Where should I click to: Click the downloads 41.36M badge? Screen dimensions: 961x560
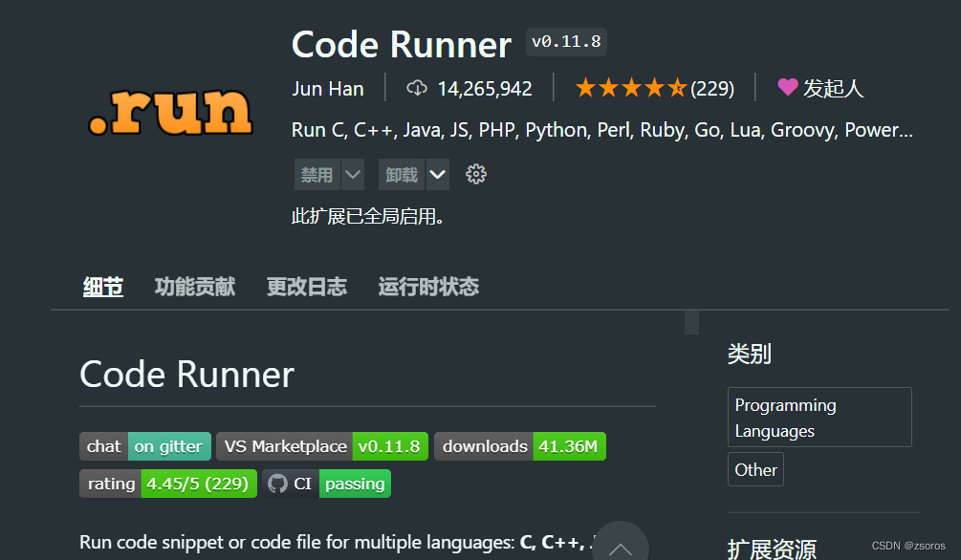(520, 446)
